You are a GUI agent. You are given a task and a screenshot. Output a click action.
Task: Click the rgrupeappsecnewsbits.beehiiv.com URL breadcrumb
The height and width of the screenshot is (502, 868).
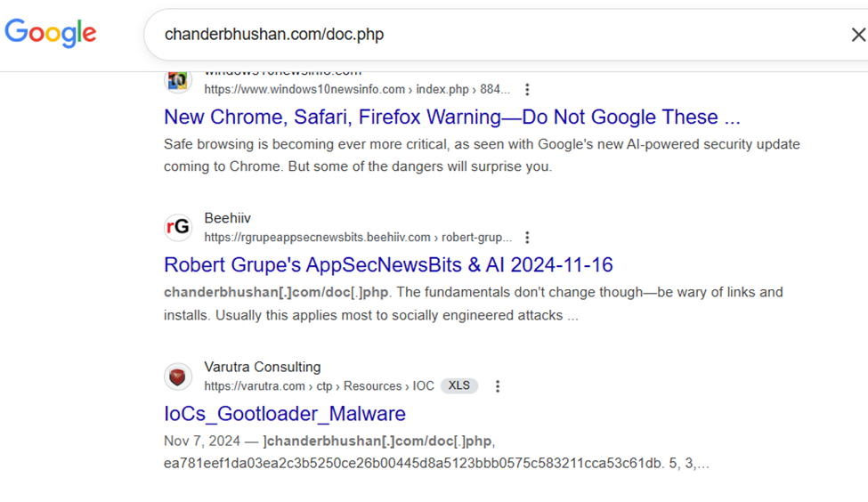[357, 238]
